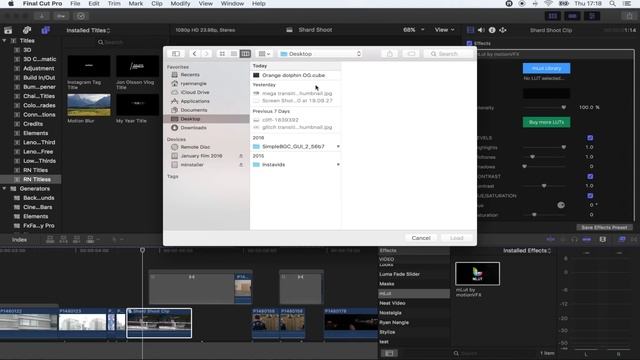Open Apple menu
This screenshot has width=640, height=360.
(11, 4)
